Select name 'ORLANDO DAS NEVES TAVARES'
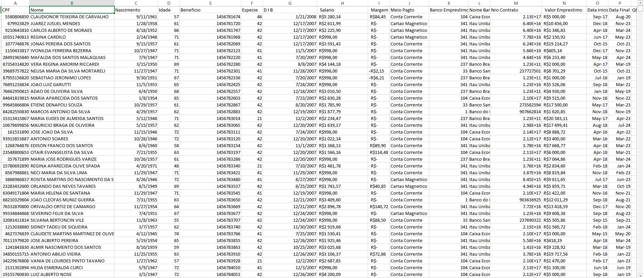Screen dimensions: 644x278 [x=63, y=186]
